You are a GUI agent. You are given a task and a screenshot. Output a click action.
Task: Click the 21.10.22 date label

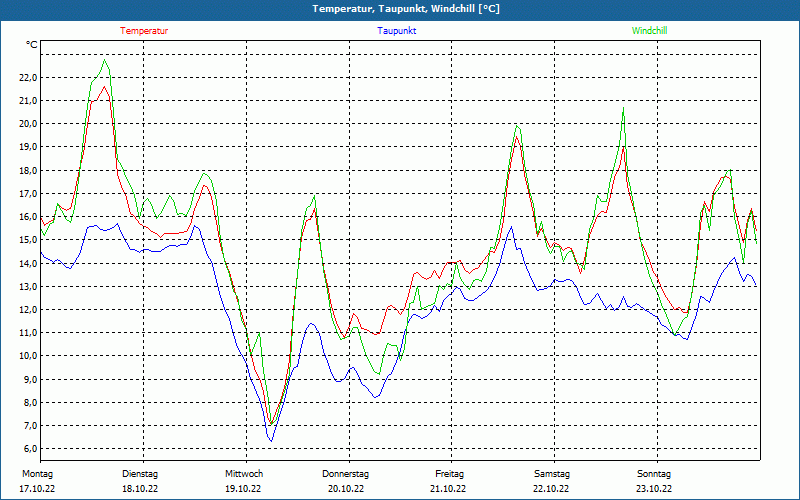(448, 489)
